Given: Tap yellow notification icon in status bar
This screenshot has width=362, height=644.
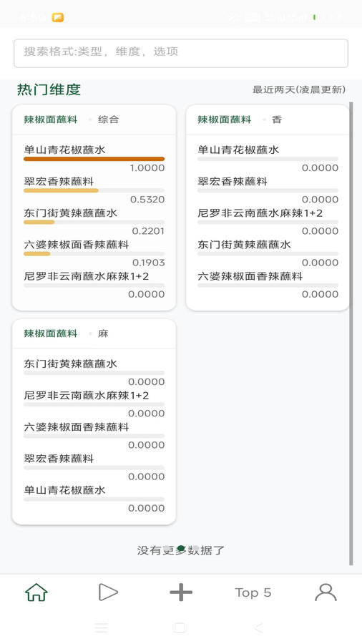Looking at the screenshot, I should tap(57, 18).
